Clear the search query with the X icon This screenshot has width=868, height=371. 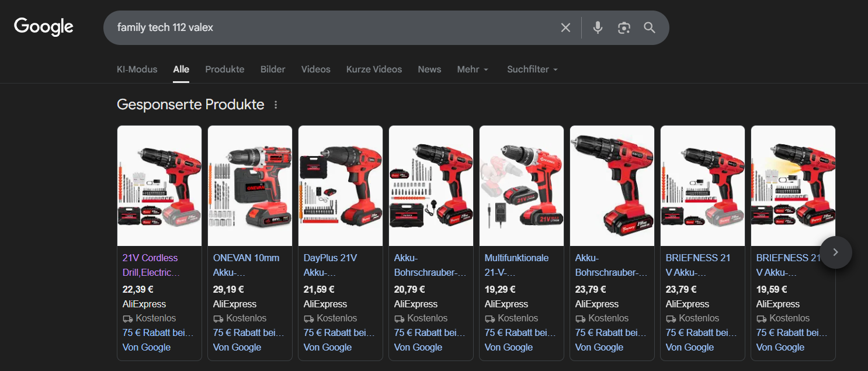click(565, 27)
